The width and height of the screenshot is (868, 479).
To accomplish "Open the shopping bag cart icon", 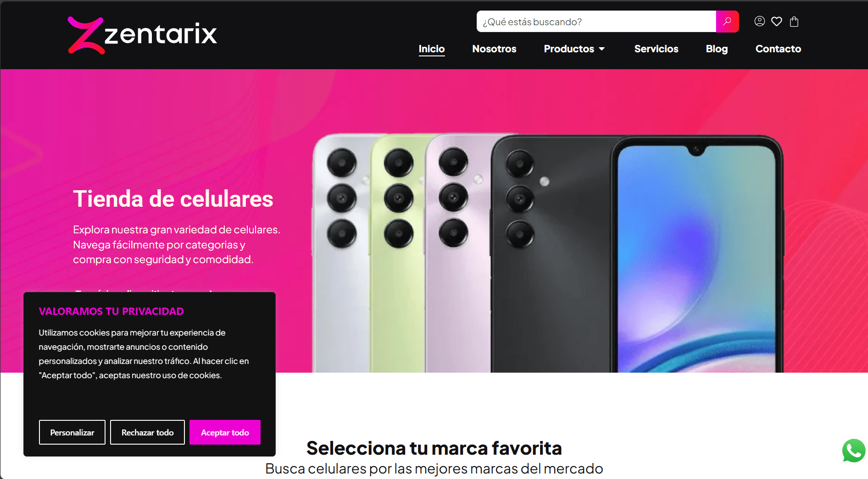I will point(794,22).
